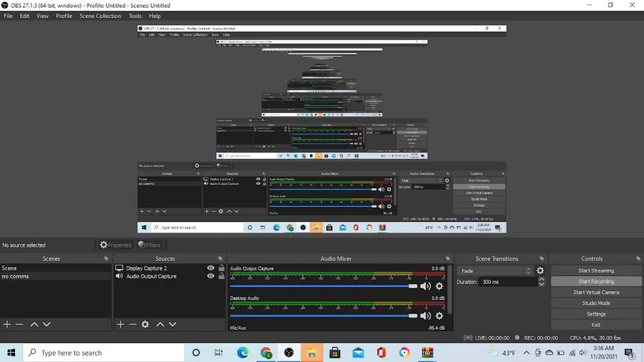This screenshot has width=644, height=362.
Task: Open Fade transition properties gear
Action: click(540, 270)
